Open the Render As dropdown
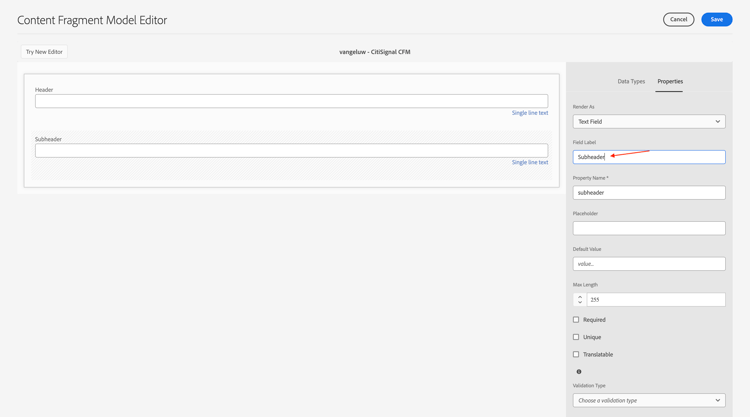The width and height of the screenshot is (750, 417). click(649, 121)
